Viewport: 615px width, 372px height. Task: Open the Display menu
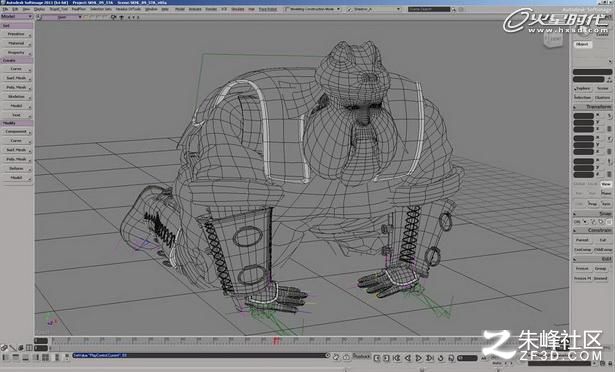[x=39, y=9]
